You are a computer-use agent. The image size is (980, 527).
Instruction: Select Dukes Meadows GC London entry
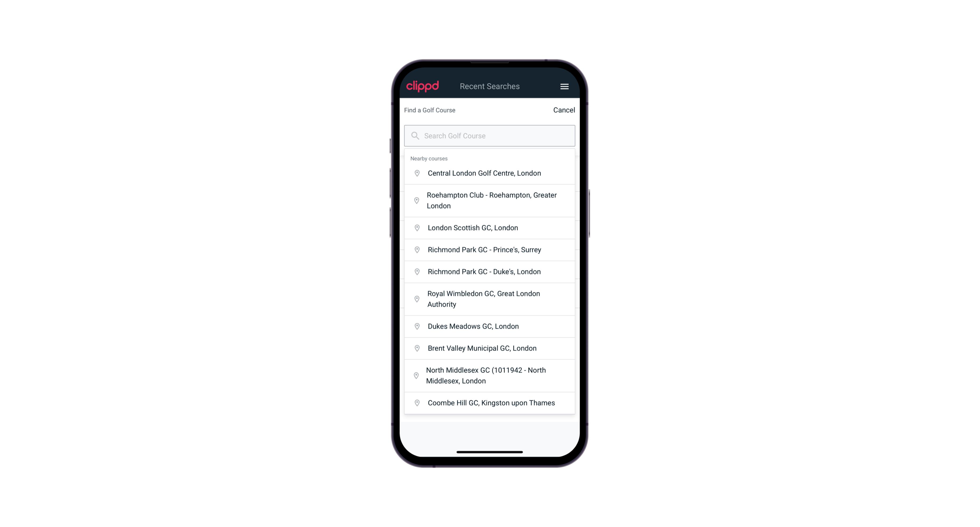click(x=489, y=326)
